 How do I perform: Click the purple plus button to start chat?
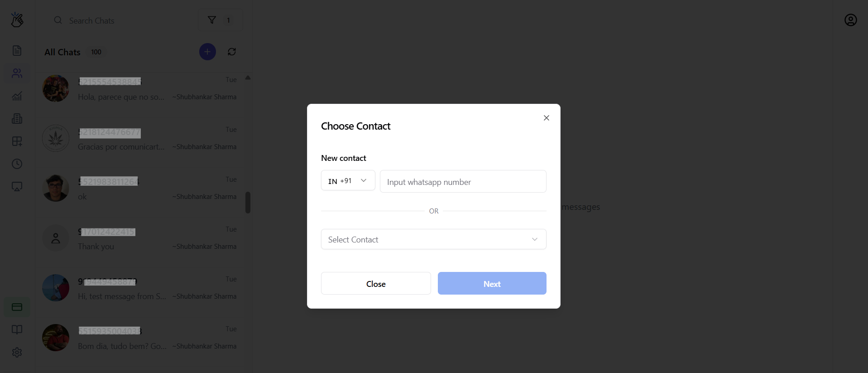point(207,52)
